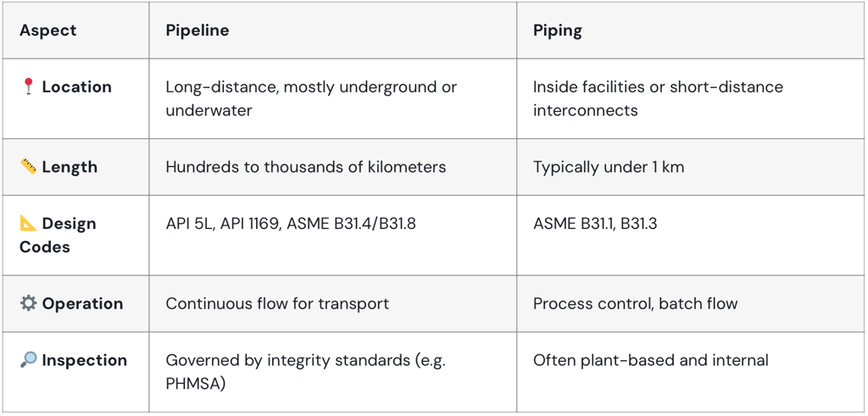Select the Aspect column header
This screenshot has width=868, height=416.
point(48,31)
